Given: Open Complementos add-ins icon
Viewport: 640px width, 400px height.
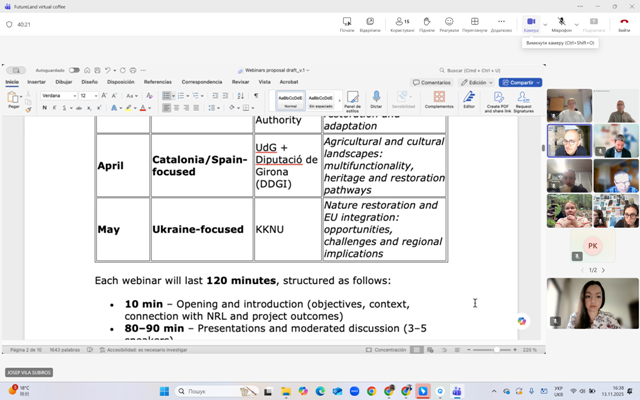Looking at the screenshot, I should tap(438, 98).
